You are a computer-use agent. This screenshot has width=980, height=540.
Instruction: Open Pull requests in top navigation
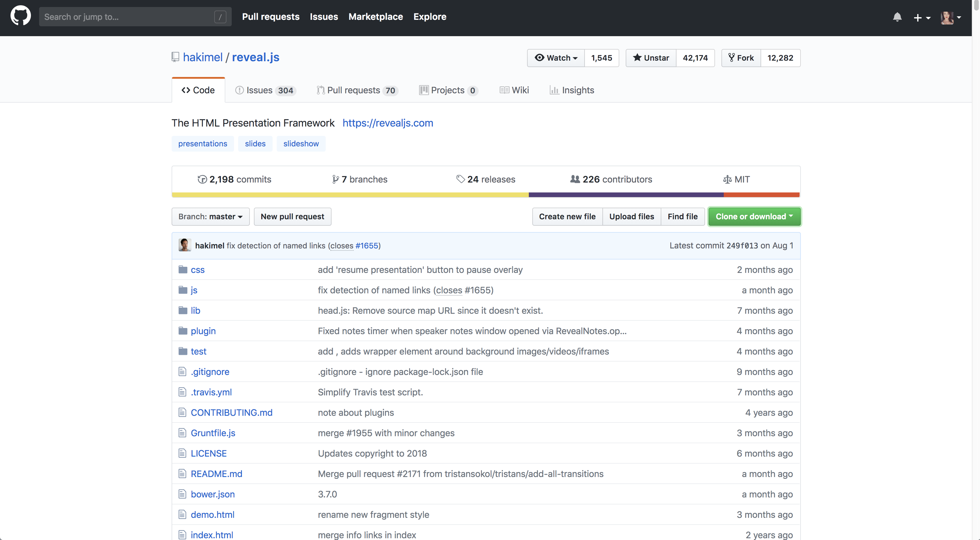pyautogui.click(x=271, y=17)
